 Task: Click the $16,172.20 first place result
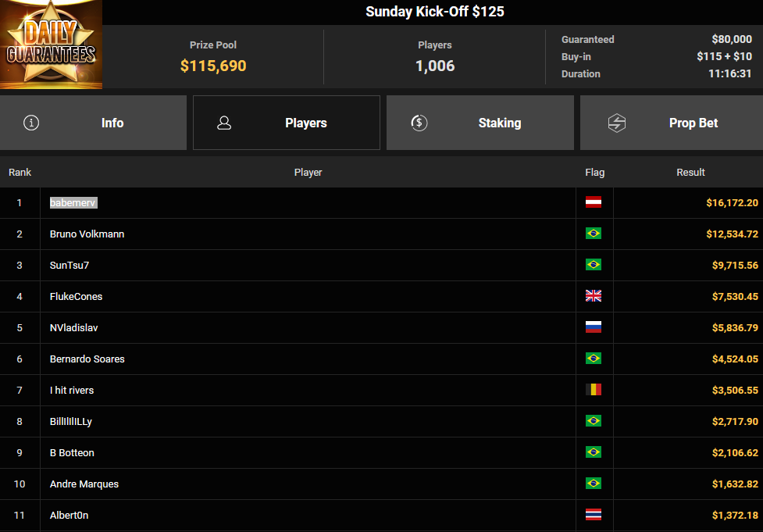[732, 202]
